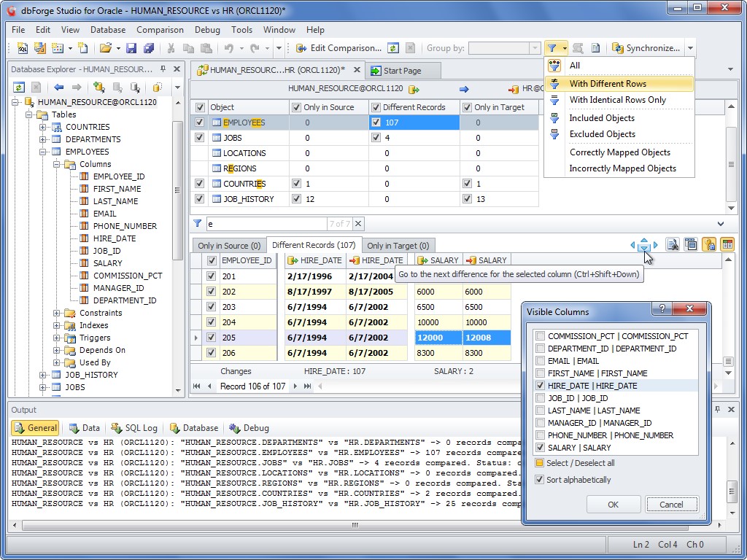Click the visible columns icon above records grid
The height and width of the screenshot is (560, 747).
(691, 245)
